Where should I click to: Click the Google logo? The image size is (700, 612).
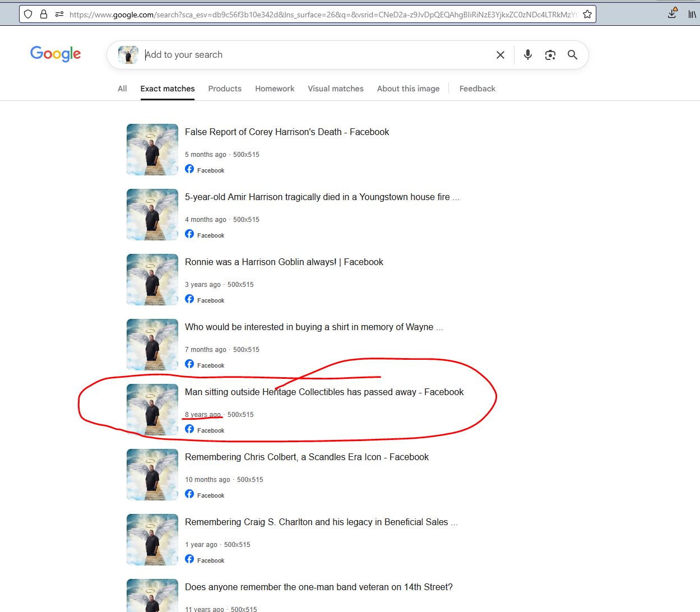tap(55, 54)
